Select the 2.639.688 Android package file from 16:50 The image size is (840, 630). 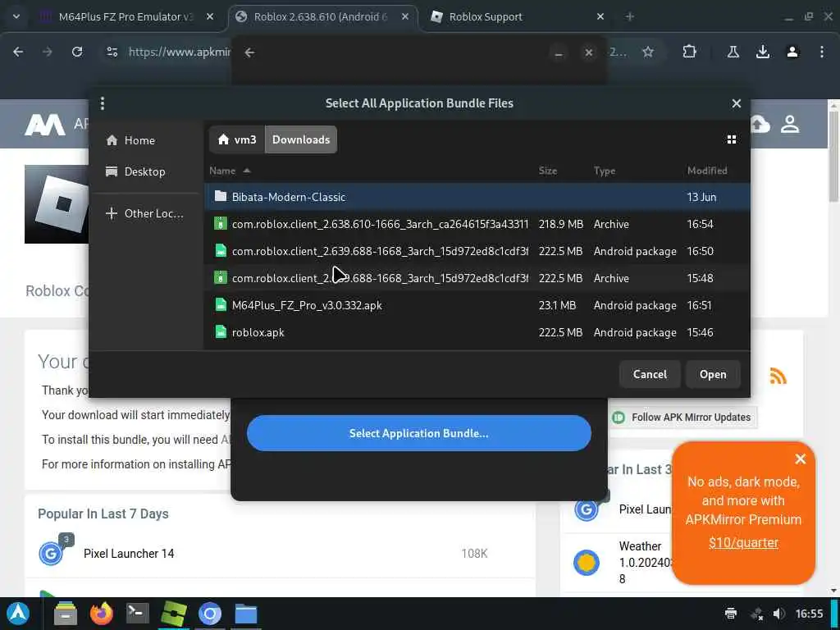(x=477, y=251)
